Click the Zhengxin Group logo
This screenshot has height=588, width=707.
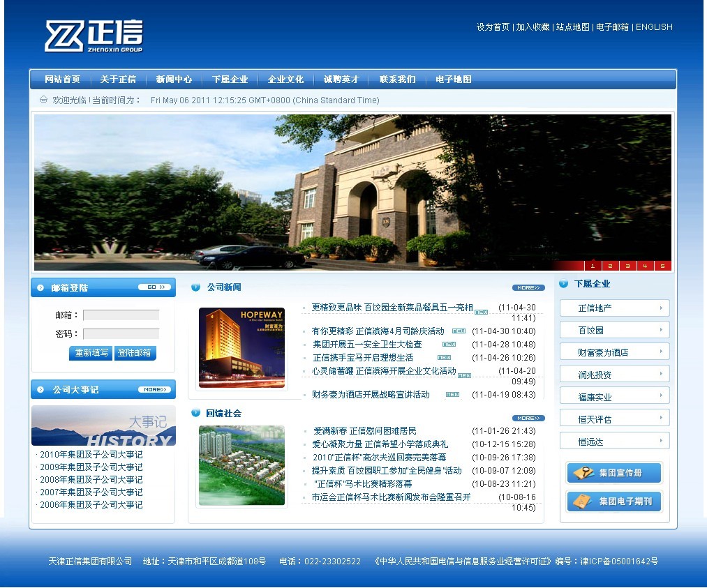[94, 36]
